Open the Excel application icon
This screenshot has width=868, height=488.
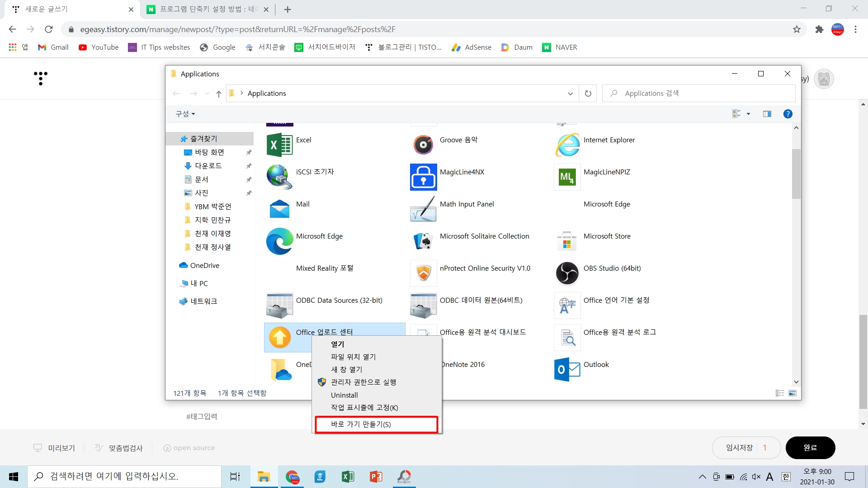(x=279, y=145)
